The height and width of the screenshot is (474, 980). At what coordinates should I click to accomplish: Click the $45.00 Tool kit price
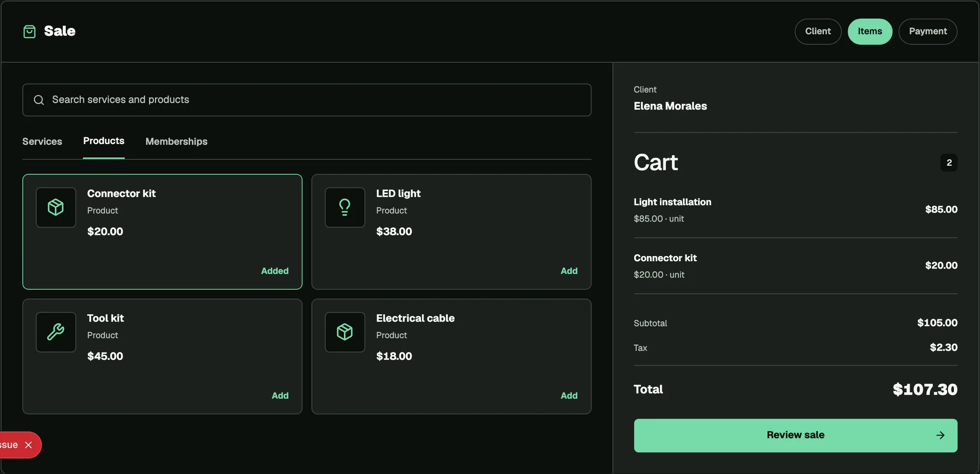(105, 356)
